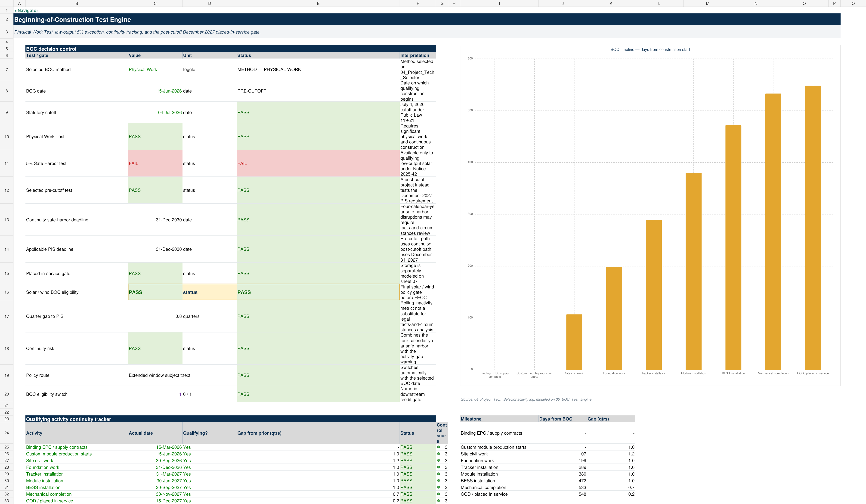Select the BOC date 15-Jun-2026 cell

click(155, 91)
